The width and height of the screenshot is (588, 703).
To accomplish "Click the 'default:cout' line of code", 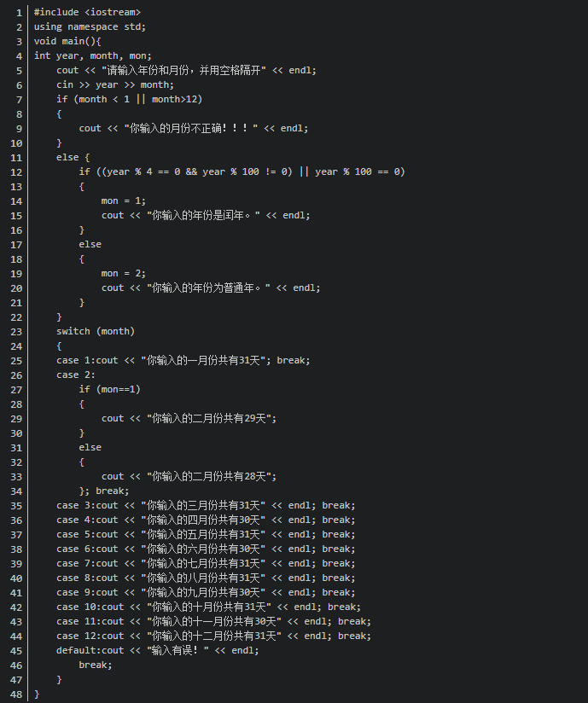I will click(157, 650).
